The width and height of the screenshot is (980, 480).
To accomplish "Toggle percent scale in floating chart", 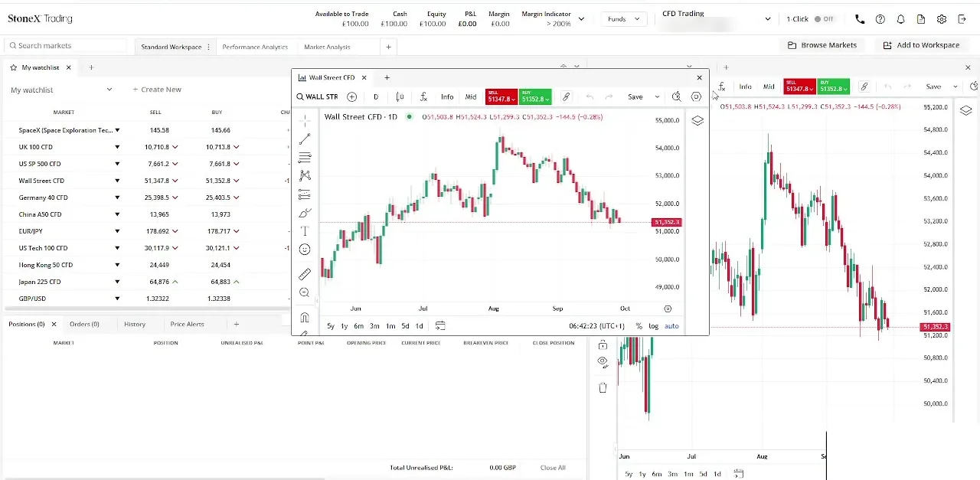I will [x=639, y=326].
